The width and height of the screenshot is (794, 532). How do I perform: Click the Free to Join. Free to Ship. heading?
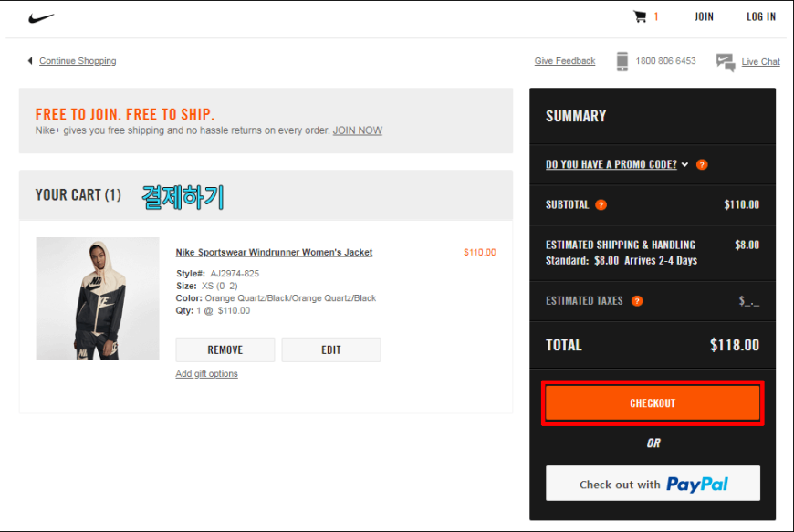click(x=124, y=114)
